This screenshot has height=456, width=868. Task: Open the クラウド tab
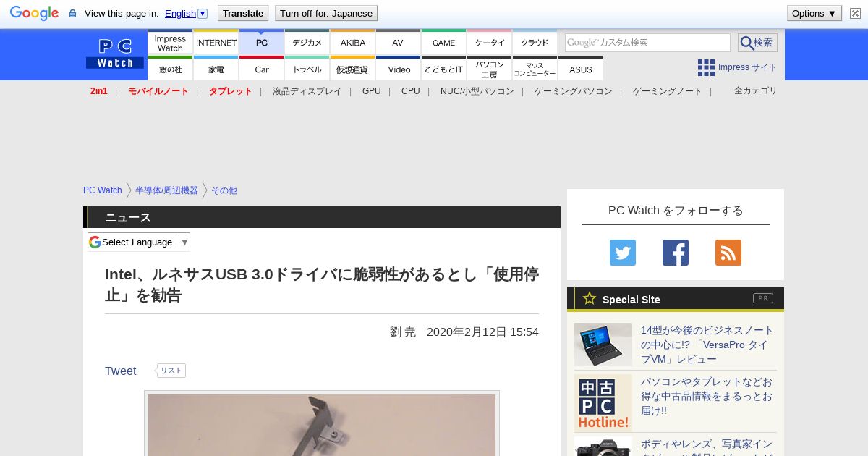[535, 43]
